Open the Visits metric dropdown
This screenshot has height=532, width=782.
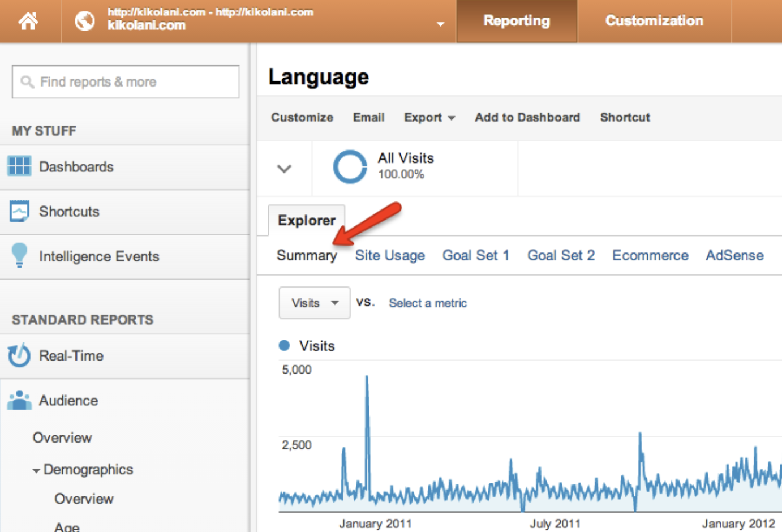click(315, 303)
